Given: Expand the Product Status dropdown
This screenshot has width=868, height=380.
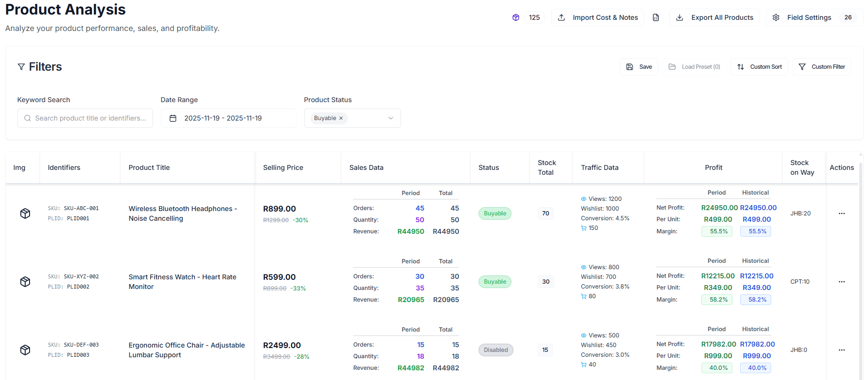Looking at the screenshot, I should pos(390,118).
